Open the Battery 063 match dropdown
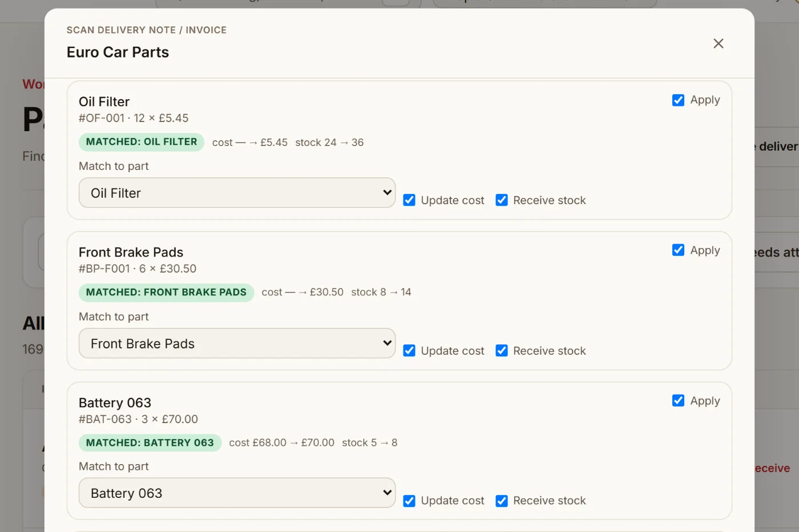The image size is (799, 532). click(237, 493)
